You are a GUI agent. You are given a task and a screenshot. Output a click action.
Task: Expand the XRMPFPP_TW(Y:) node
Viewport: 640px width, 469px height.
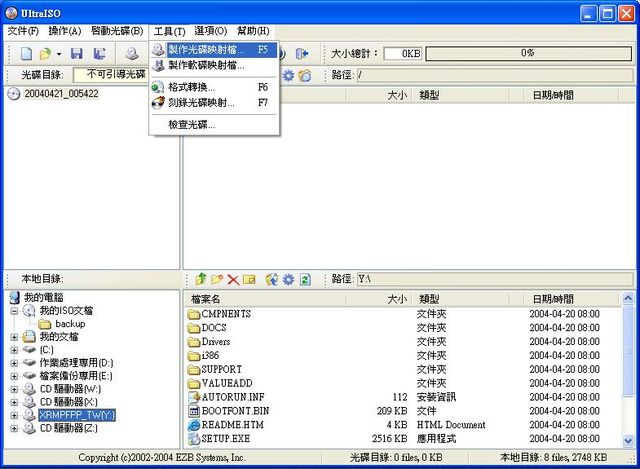14,416
